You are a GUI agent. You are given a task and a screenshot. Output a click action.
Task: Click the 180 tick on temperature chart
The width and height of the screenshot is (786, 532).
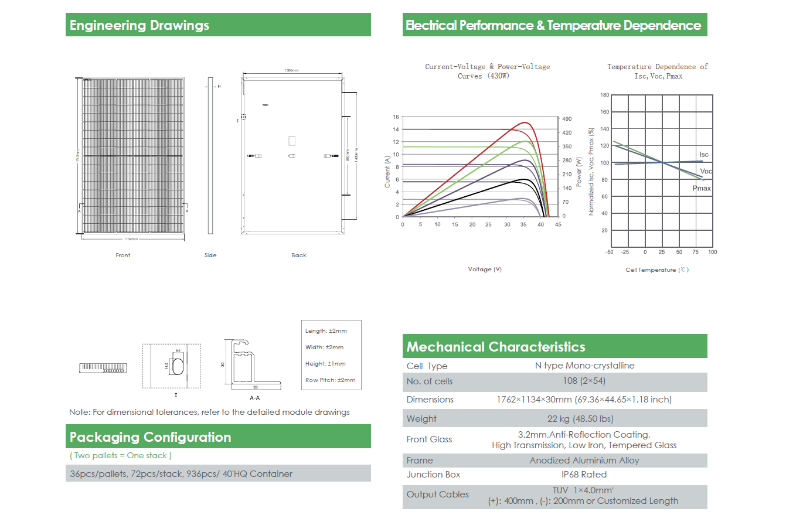point(605,95)
